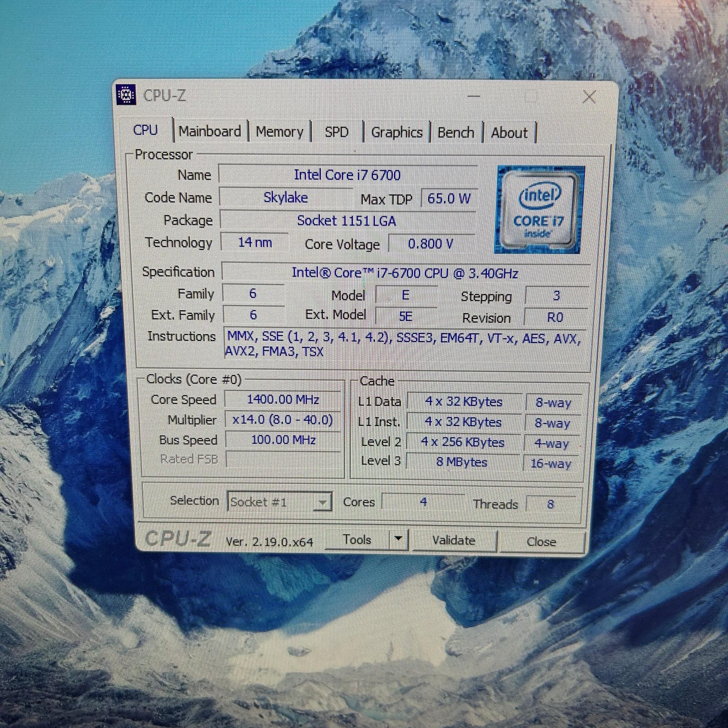The width and height of the screenshot is (728, 728).
Task: Switch to the Mainboard tab
Action: [210, 131]
